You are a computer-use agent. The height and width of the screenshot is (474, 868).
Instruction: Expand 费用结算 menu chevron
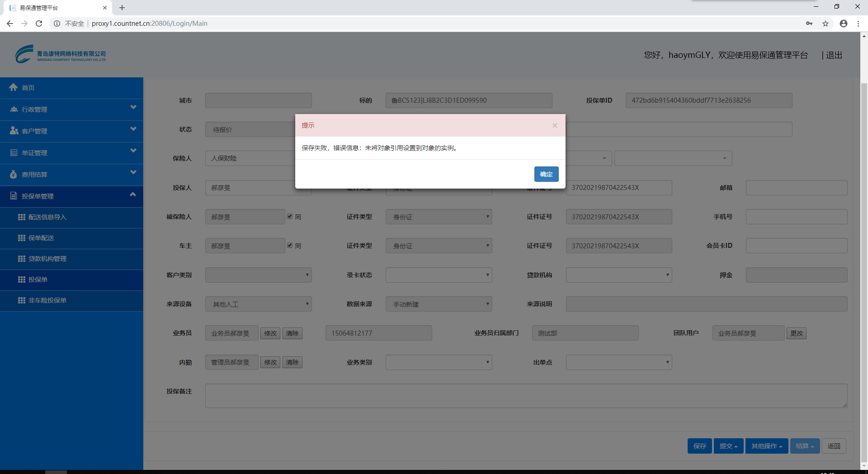click(133, 172)
